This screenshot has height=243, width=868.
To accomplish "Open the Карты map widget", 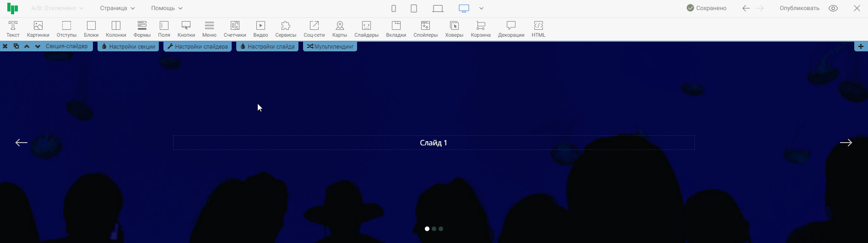I will (x=339, y=29).
